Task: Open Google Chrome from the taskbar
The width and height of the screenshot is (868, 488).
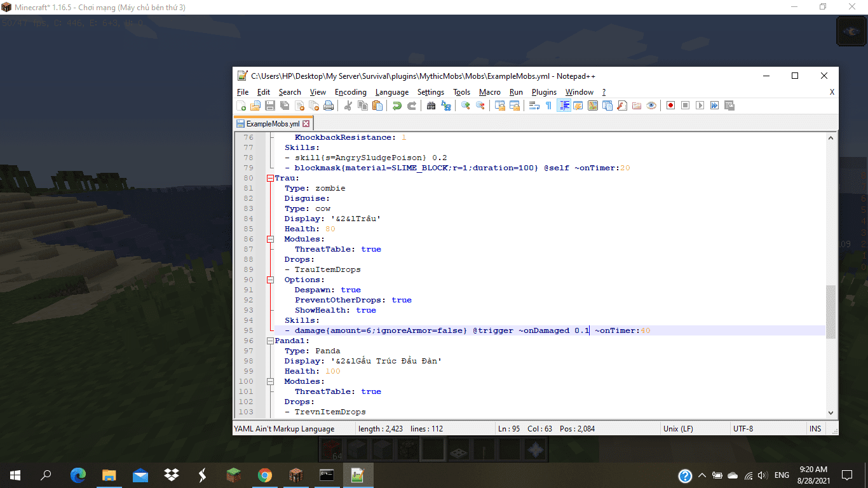Action: pyautogui.click(x=265, y=475)
